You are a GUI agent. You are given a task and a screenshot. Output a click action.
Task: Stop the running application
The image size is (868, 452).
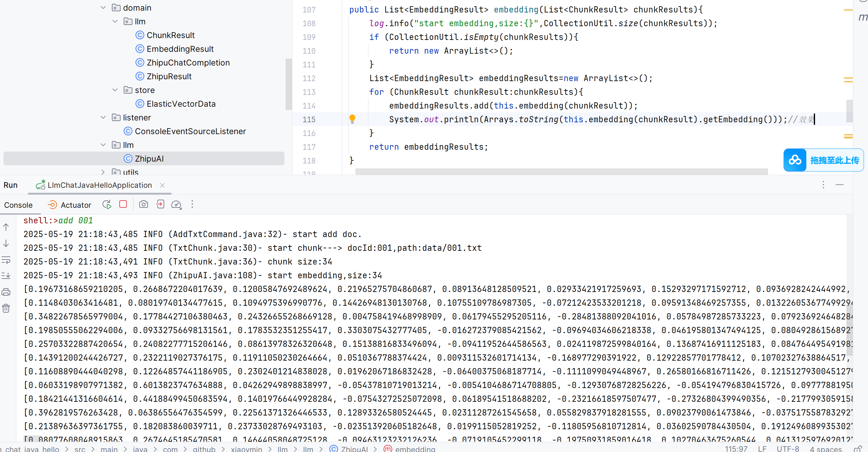click(123, 204)
